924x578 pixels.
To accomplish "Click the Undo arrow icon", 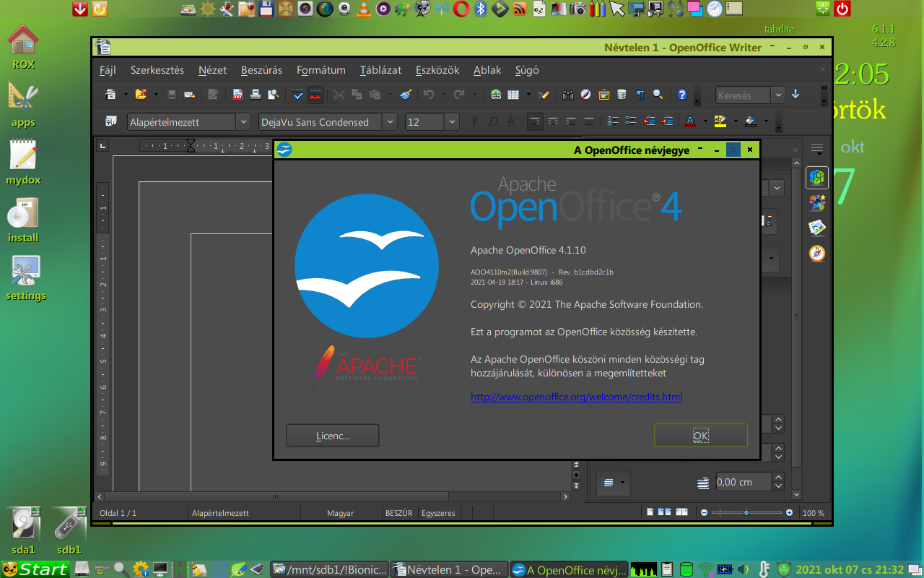I will coord(429,95).
